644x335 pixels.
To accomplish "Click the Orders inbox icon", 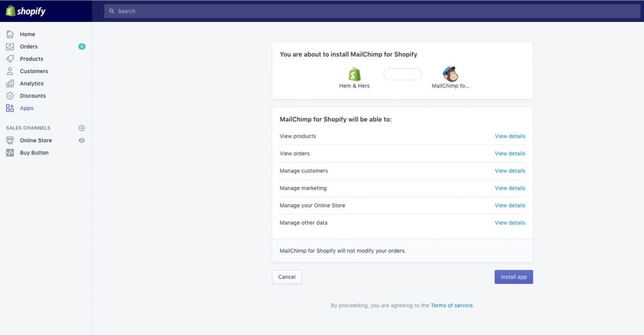I will click(10, 47).
